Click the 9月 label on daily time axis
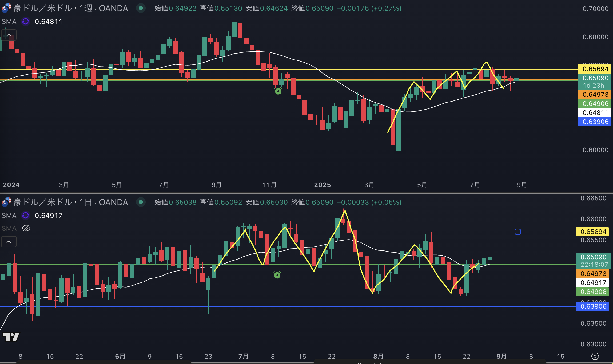613x364 pixels. coord(501,356)
